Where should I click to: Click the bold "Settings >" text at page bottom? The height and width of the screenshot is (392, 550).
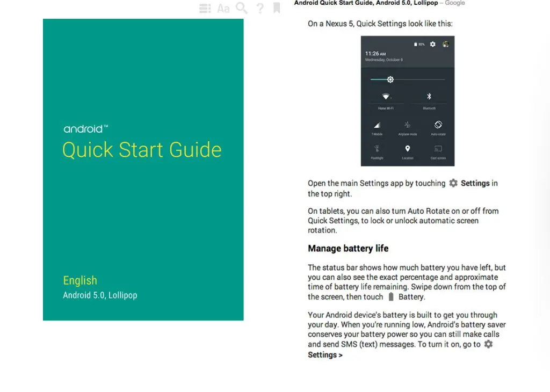pos(325,355)
